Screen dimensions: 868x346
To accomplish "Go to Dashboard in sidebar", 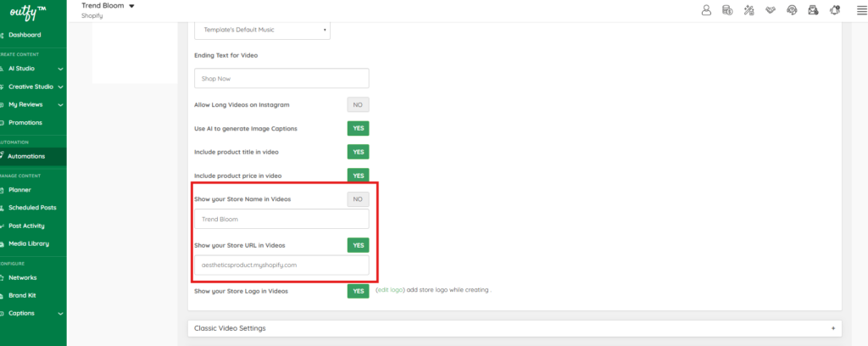I will (x=25, y=35).
